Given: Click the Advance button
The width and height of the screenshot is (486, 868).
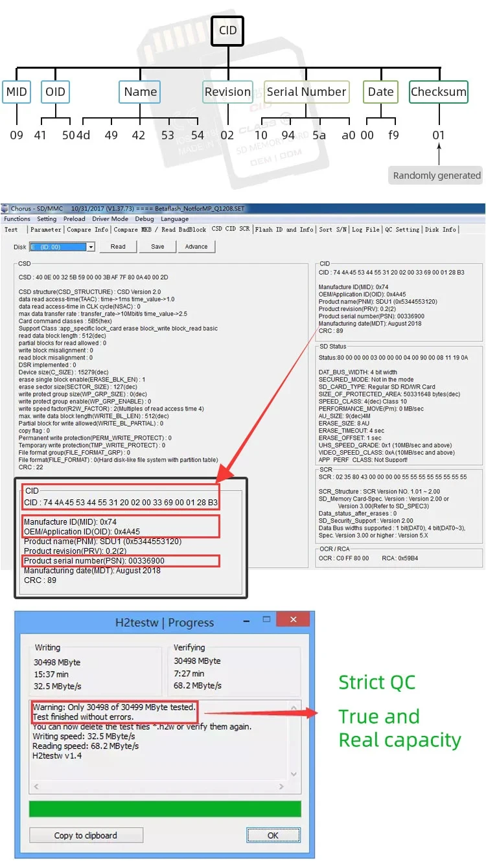Looking at the screenshot, I should (196, 247).
